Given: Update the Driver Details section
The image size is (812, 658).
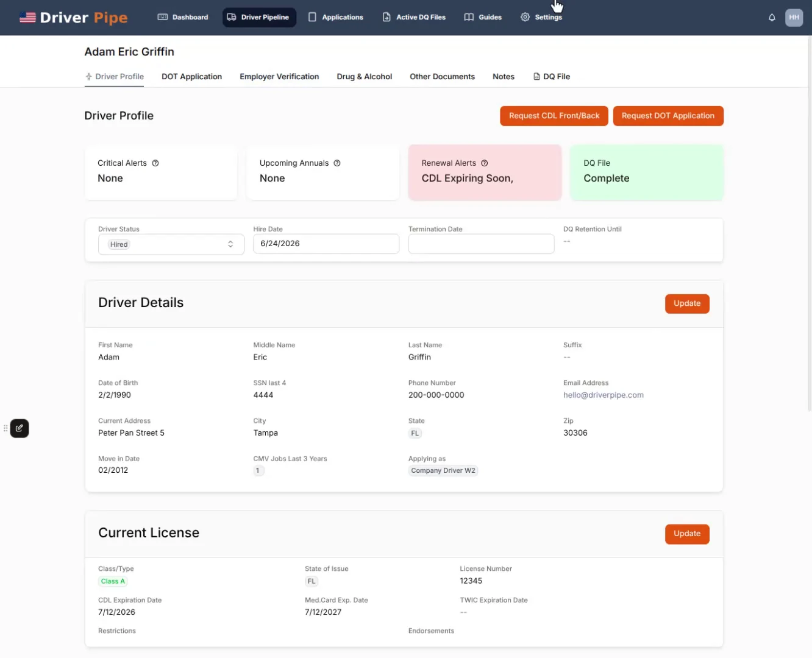Looking at the screenshot, I should pos(687,303).
